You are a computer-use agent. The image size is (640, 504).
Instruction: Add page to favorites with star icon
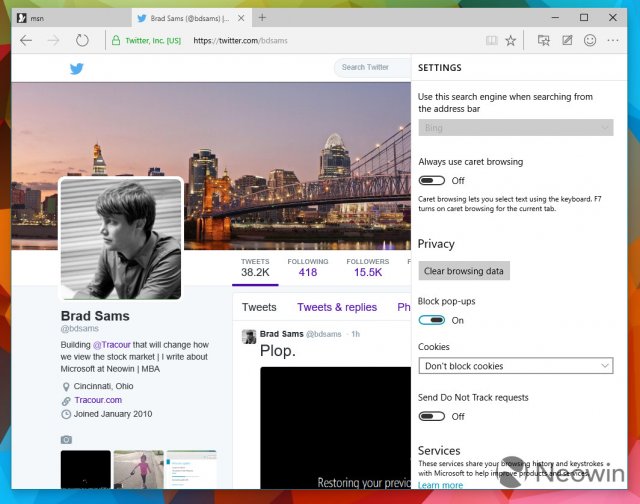pyautogui.click(x=511, y=40)
